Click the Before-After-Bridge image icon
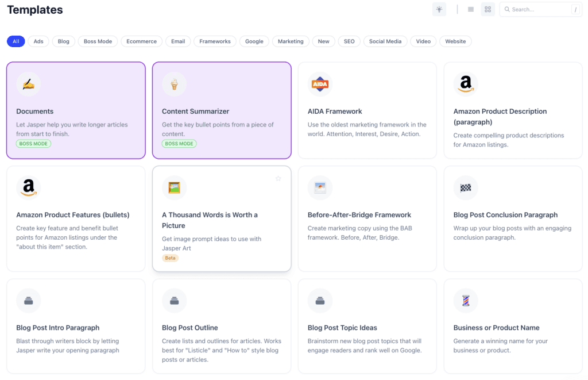This screenshot has height=380, width=588. 320,188
